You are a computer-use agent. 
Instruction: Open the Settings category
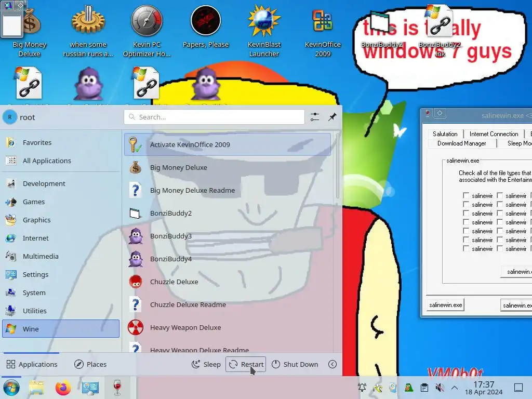(x=61, y=274)
